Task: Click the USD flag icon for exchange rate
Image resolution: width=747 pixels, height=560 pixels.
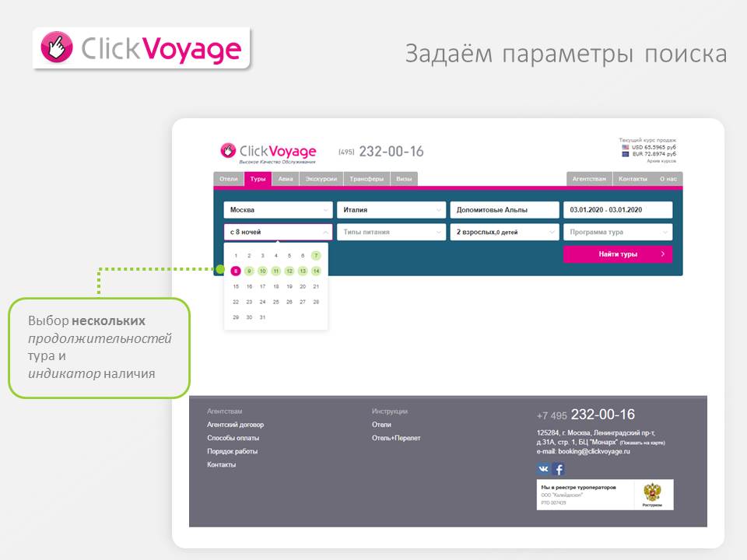Action: pyautogui.click(x=626, y=147)
